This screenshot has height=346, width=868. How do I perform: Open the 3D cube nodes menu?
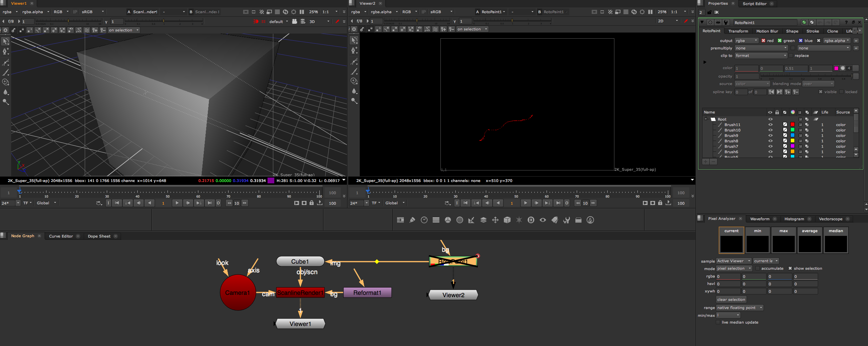507,220
